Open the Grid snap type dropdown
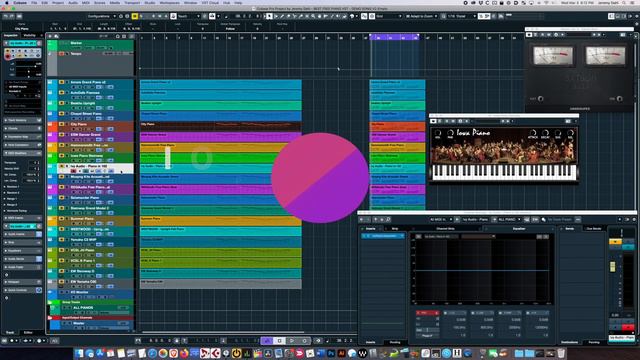Screen dimensions: 640x360 388,16
